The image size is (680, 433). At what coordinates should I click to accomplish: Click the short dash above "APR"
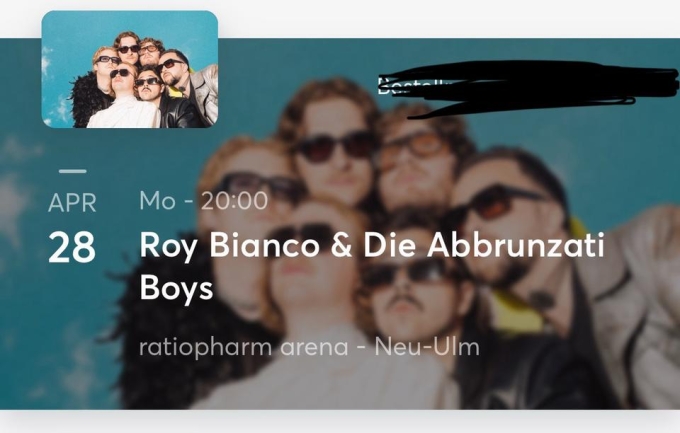point(72,172)
